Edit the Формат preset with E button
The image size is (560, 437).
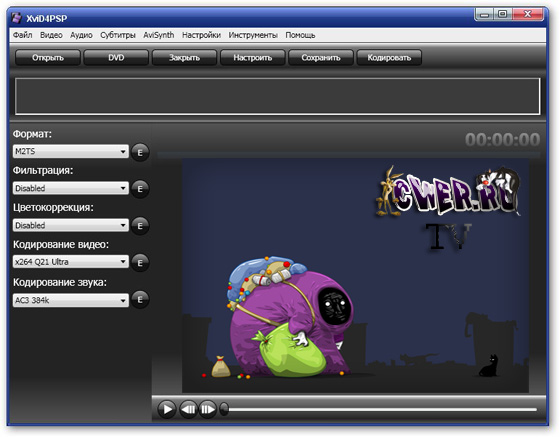[x=140, y=152]
